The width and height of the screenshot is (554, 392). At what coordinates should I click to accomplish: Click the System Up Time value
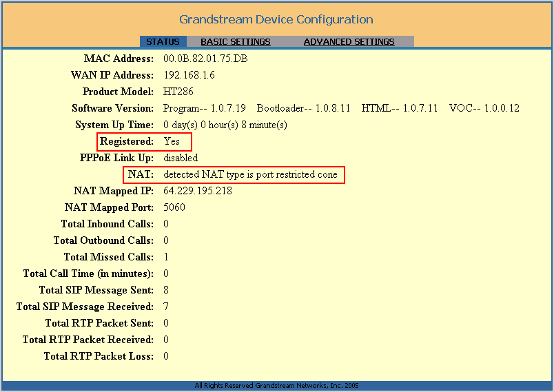pyautogui.click(x=225, y=125)
